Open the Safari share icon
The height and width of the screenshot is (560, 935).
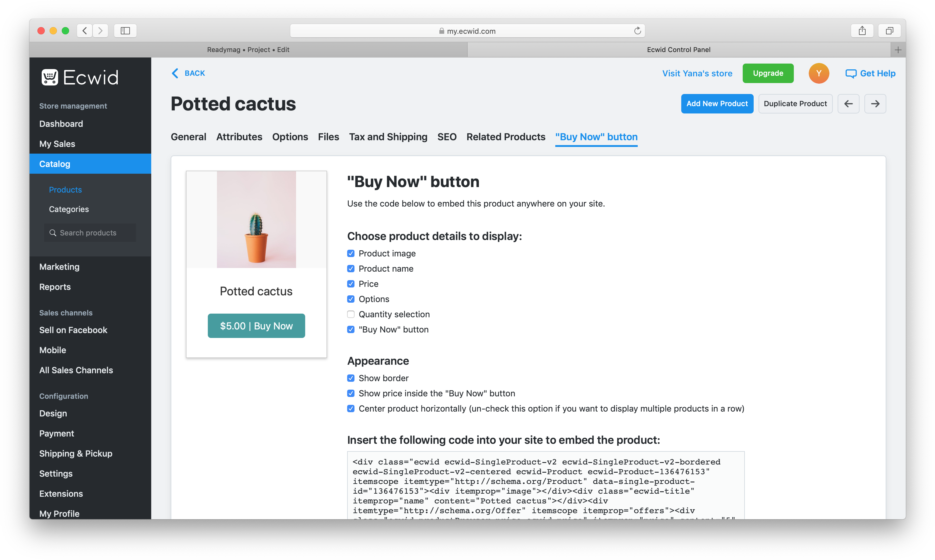pos(862,31)
